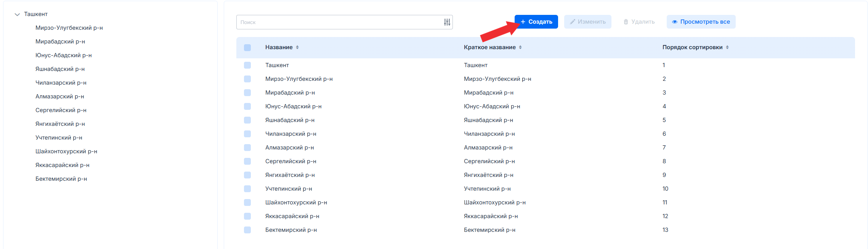Image resolution: width=868 pixels, height=249 pixels.
Task: Check the Сергелийский р-н row checkbox
Action: point(247,161)
